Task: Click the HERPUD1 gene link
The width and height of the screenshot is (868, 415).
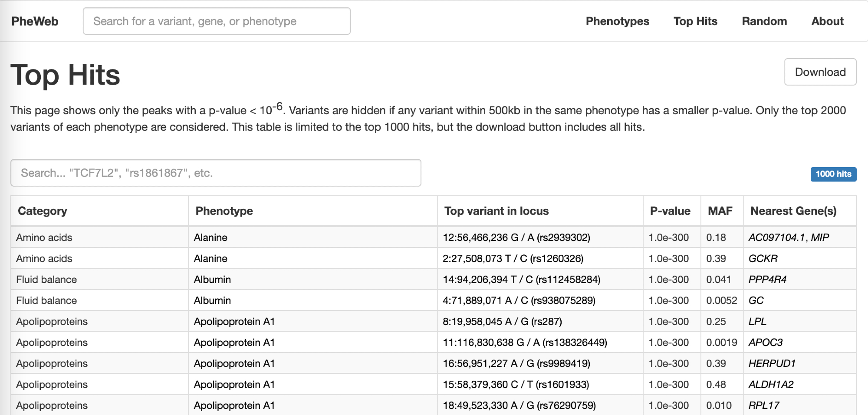Action: [x=772, y=363]
